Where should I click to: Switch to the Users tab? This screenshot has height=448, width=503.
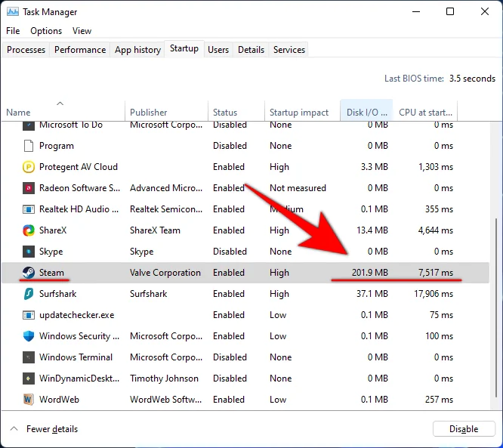[218, 50]
